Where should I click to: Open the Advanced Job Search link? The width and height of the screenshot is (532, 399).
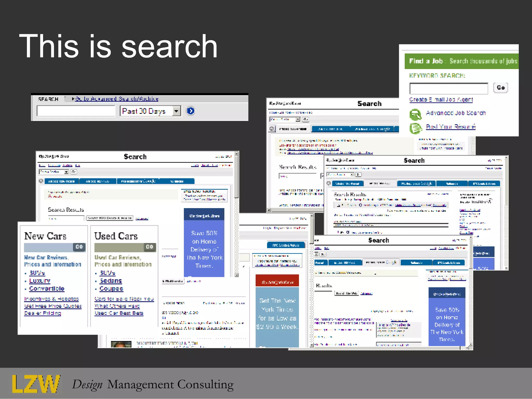(x=456, y=113)
